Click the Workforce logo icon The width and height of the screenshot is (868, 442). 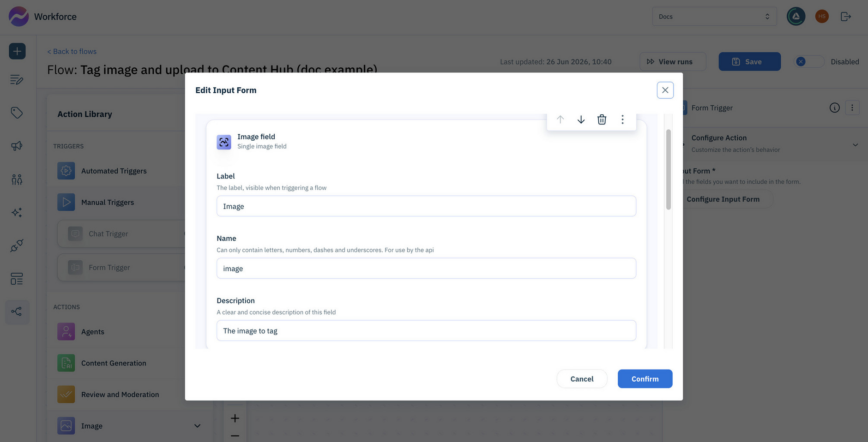[x=18, y=17]
